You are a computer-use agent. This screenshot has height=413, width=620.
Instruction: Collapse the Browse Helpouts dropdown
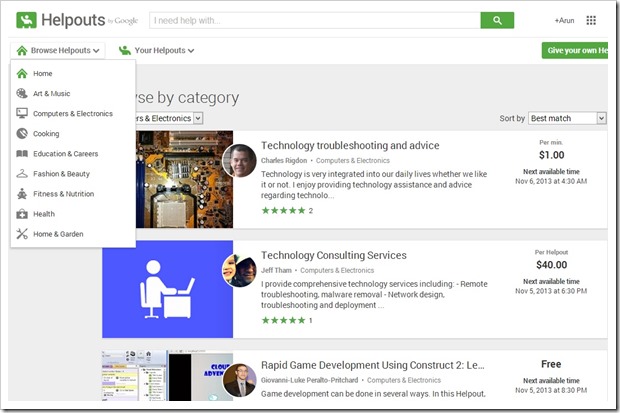[59, 50]
